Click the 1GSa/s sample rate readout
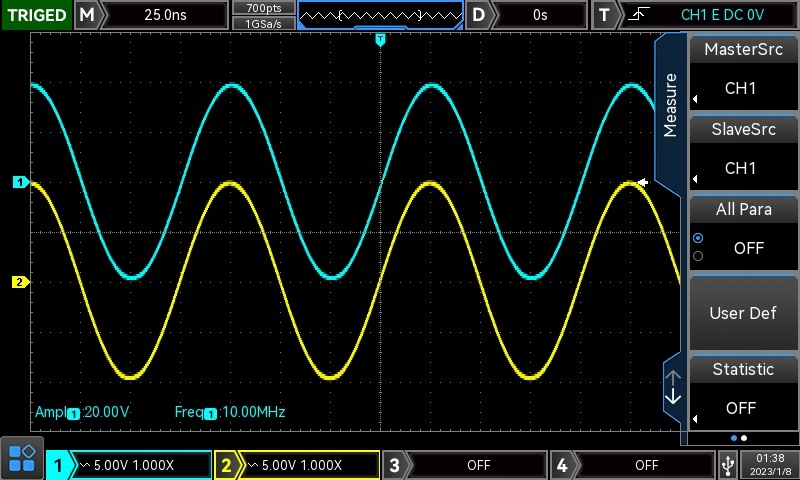 click(x=264, y=23)
